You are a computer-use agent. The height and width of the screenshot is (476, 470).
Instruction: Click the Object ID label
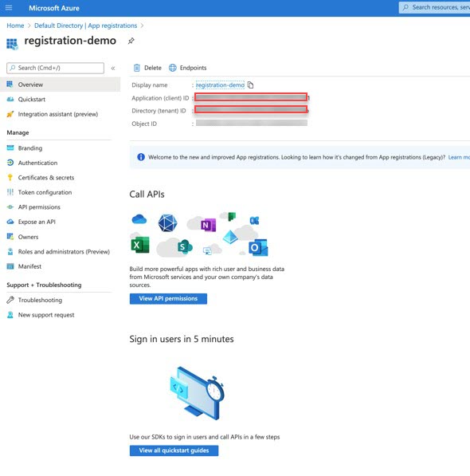click(144, 124)
